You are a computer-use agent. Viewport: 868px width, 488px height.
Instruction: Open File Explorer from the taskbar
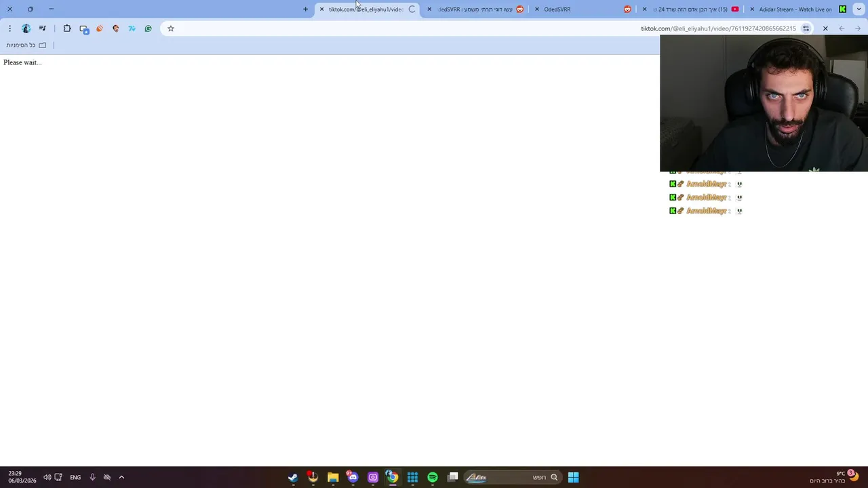(333, 477)
